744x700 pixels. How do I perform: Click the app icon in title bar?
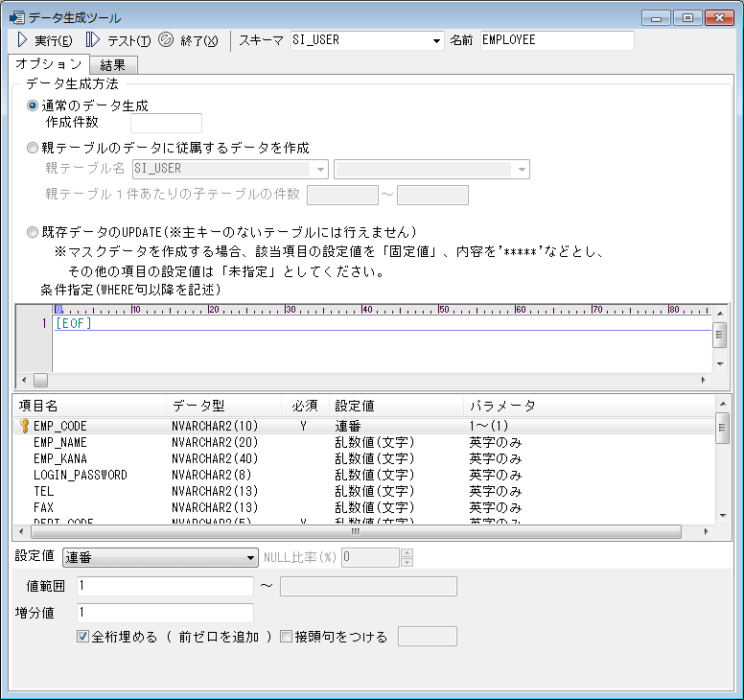coord(15,17)
